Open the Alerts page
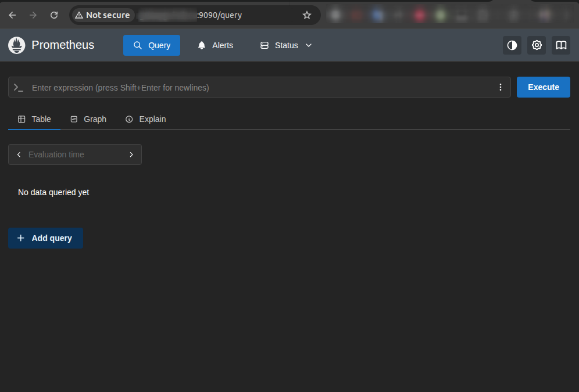The width and height of the screenshot is (579, 392). 215,45
